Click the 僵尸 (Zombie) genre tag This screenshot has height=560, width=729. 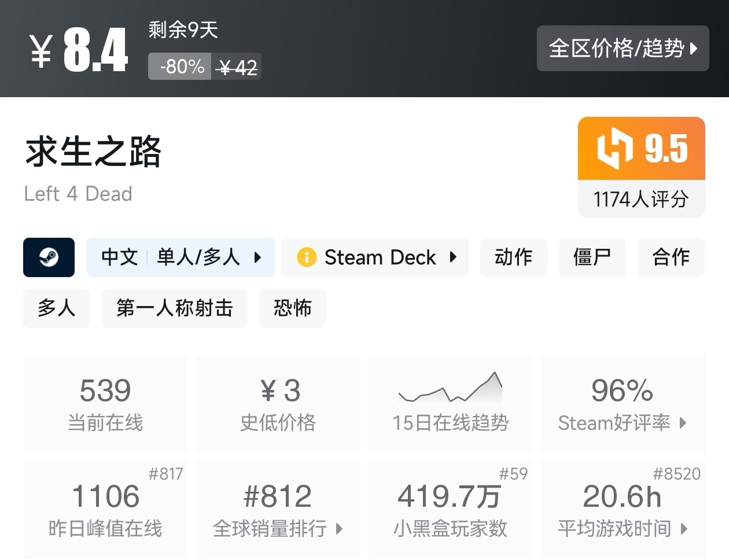click(x=592, y=257)
